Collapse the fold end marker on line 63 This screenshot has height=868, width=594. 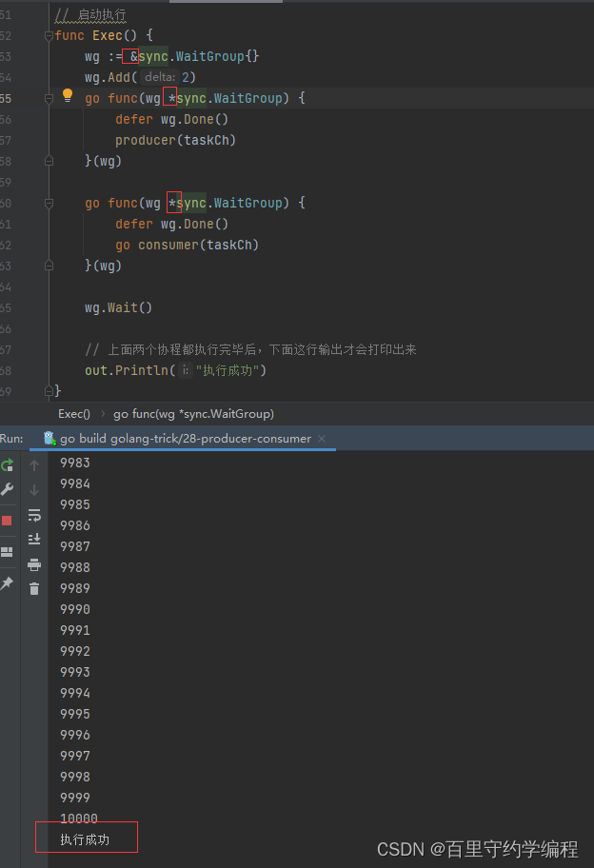(x=49, y=266)
